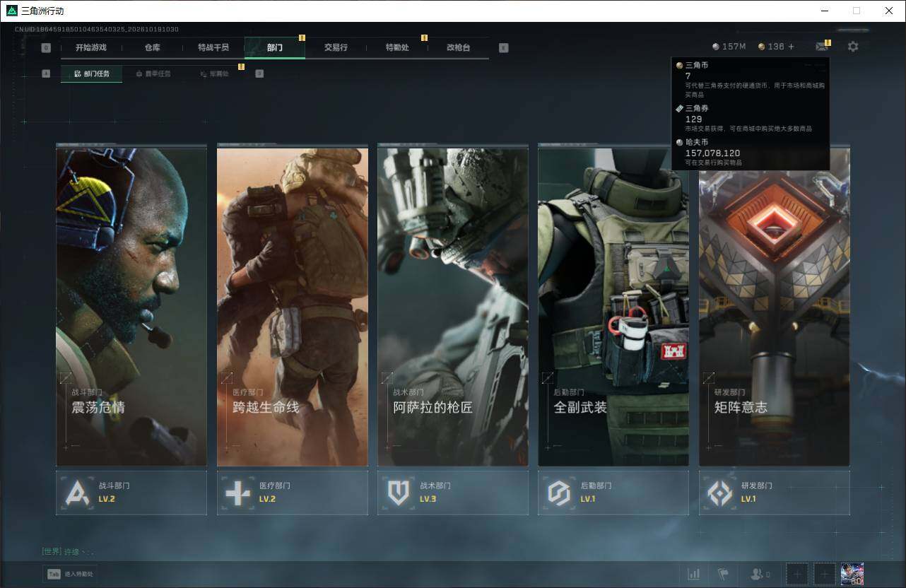The image size is (906, 588).
Task: Select the 赛季任务 sub-tab
Action: [x=153, y=73]
